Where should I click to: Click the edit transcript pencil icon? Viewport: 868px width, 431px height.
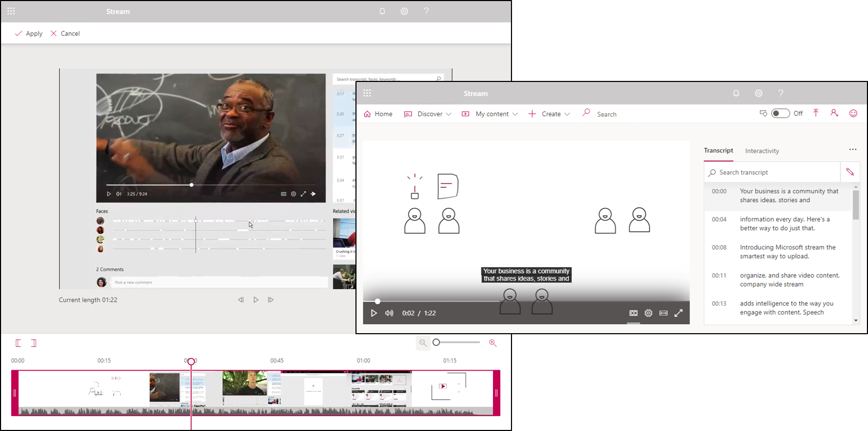tap(850, 172)
